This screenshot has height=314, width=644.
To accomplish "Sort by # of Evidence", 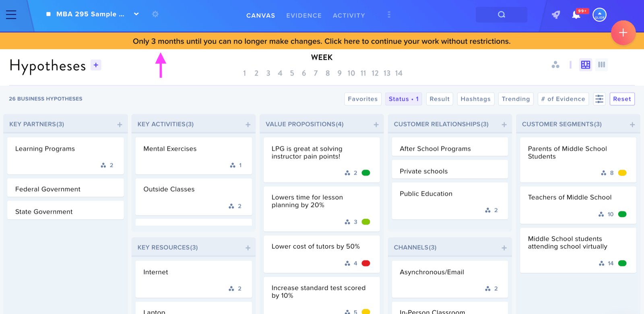I will pos(563,99).
